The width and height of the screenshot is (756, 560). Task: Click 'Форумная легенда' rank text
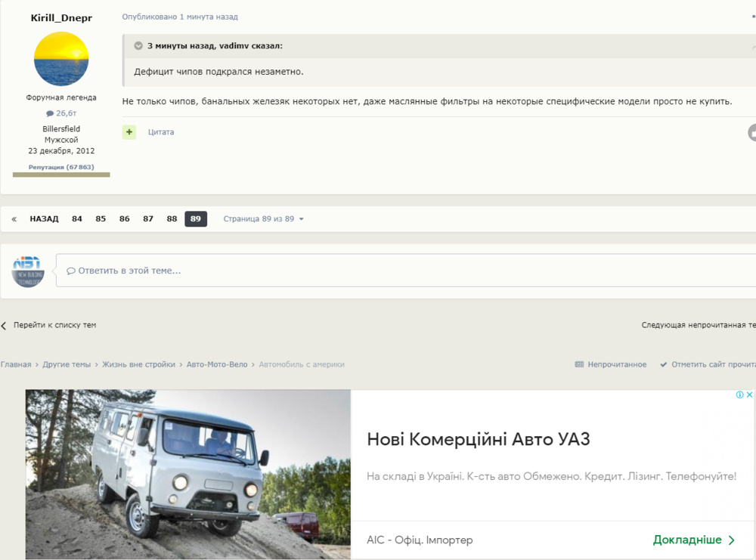[61, 97]
